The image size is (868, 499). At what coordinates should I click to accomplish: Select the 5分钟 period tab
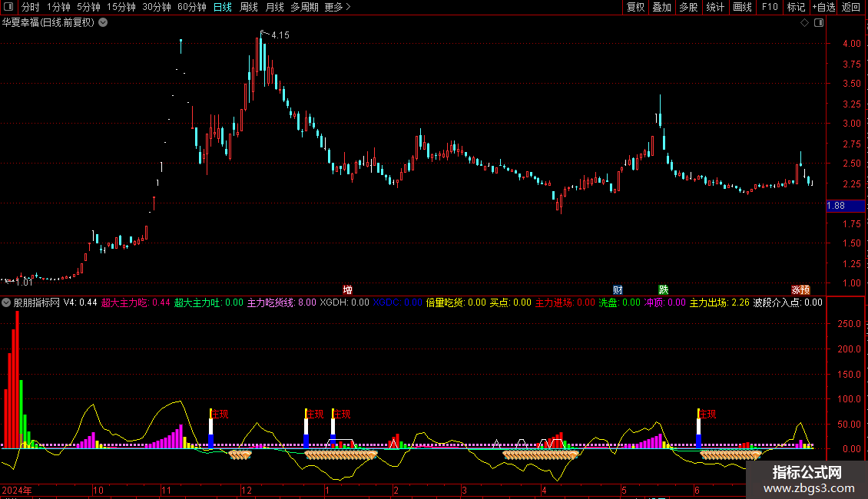(x=88, y=7)
